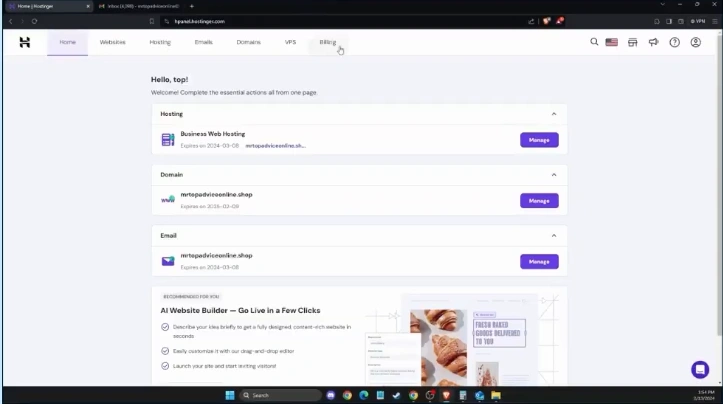The width and height of the screenshot is (723, 404).
Task: Click Manage for Business Web Hosting
Action: [539, 140]
